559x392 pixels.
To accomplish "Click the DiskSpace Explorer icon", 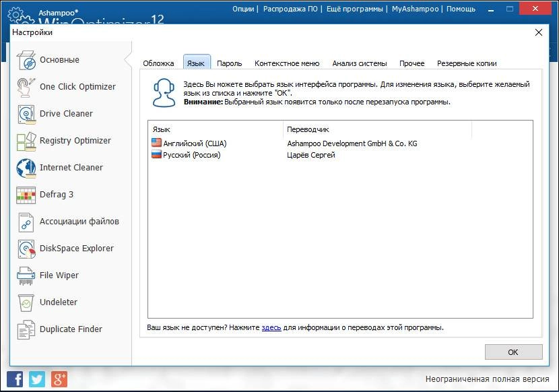I will point(26,249).
